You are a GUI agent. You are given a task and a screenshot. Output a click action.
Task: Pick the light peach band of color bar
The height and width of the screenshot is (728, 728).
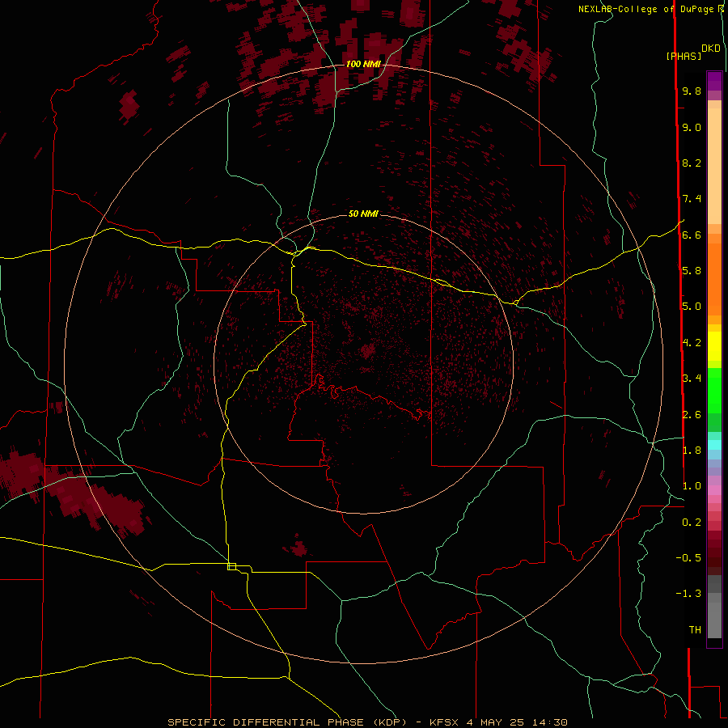714,166
